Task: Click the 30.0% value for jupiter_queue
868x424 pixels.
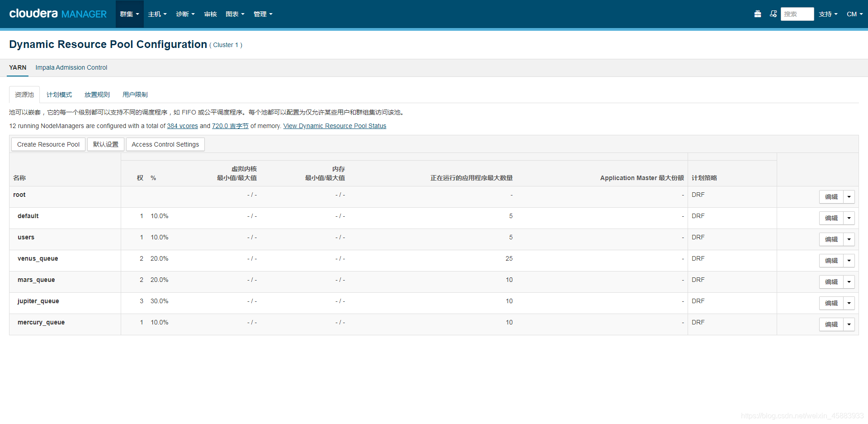Action: [159, 301]
